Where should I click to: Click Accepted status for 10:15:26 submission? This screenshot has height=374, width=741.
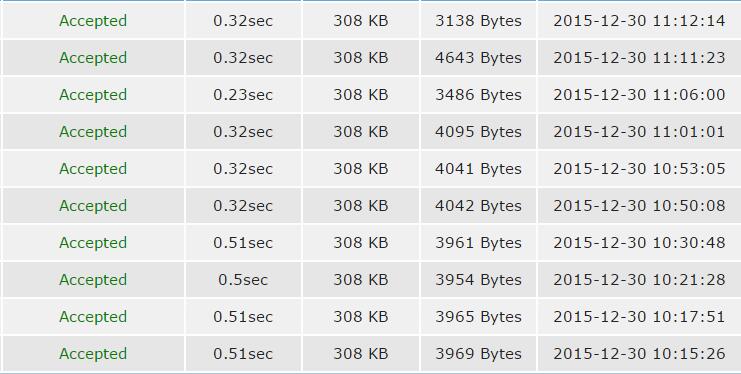coord(93,354)
